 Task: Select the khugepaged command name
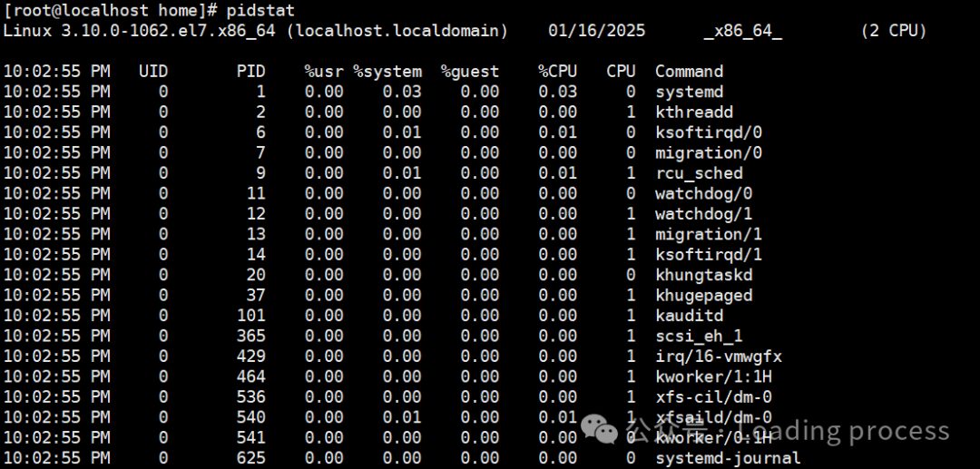point(704,295)
